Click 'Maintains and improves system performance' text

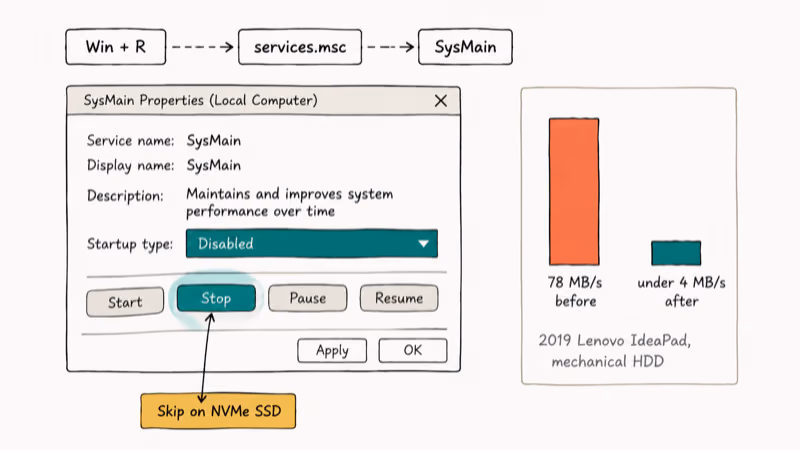click(289, 203)
